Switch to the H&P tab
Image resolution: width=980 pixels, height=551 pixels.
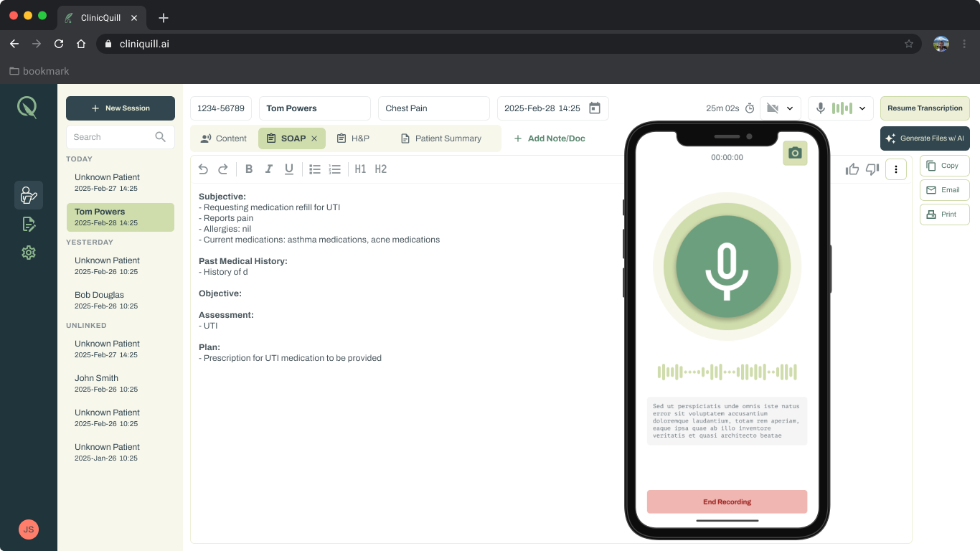click(353, 138)
